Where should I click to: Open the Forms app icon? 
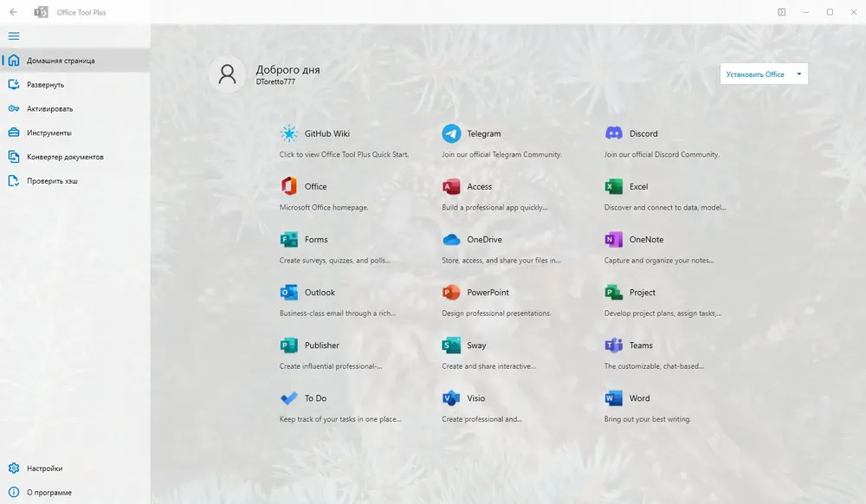(289, 240)
